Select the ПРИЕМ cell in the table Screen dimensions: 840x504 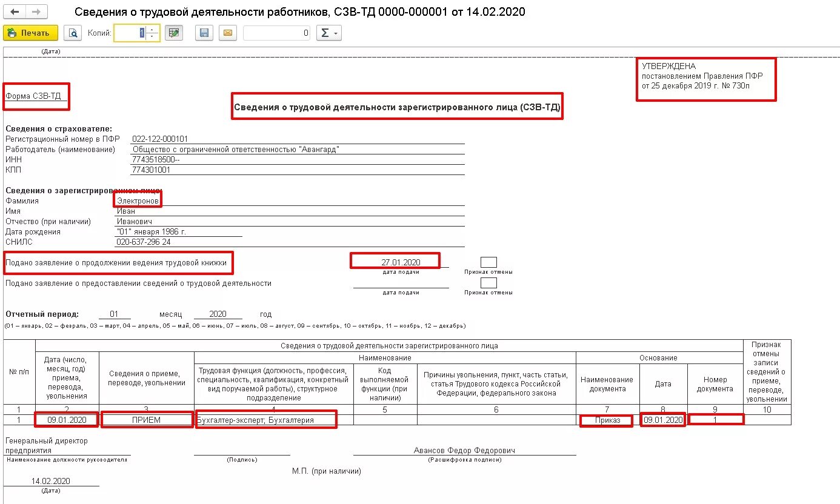(x=147, y=420)
